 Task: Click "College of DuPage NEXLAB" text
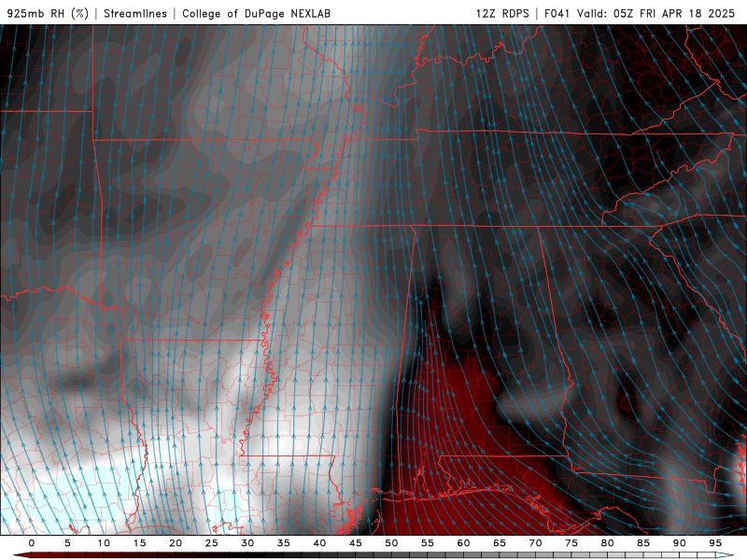pyautogui.click(x=256, y=13)
